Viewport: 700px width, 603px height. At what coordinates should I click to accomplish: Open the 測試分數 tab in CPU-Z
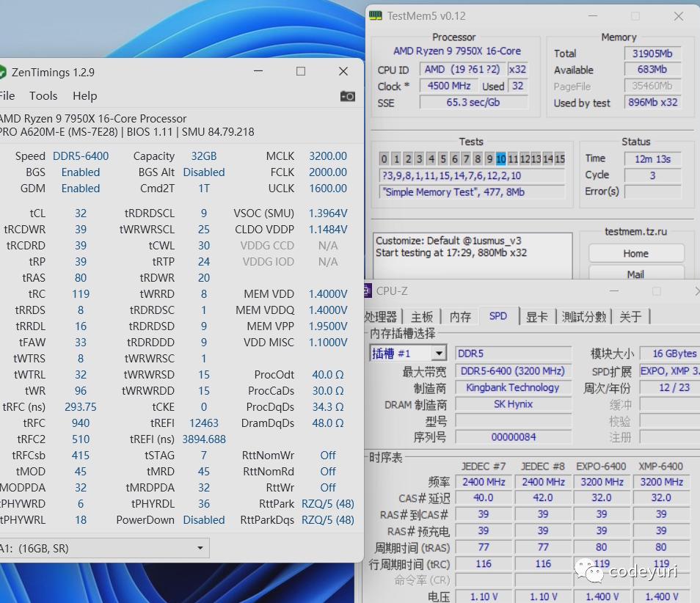click(x=583, y=317)
